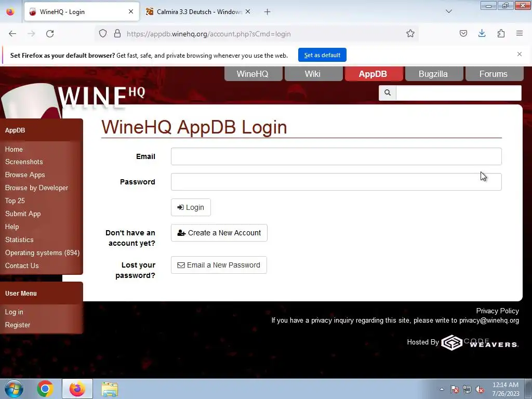The image size is (532, 399).
Task: Switch to the Calmira 3.3 Deutsch tab
Action: point(199,12)
